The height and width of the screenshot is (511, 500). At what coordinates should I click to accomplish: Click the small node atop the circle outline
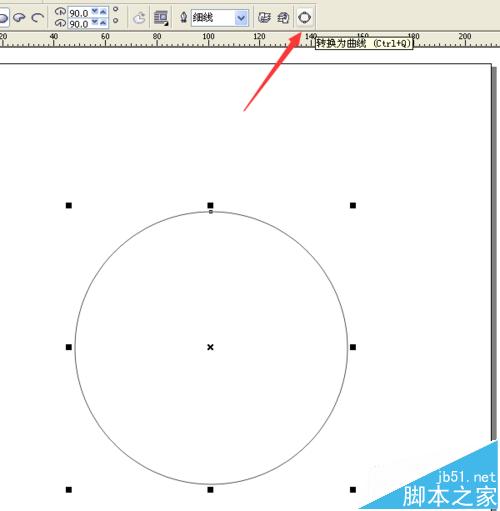(x=211, y=212)
